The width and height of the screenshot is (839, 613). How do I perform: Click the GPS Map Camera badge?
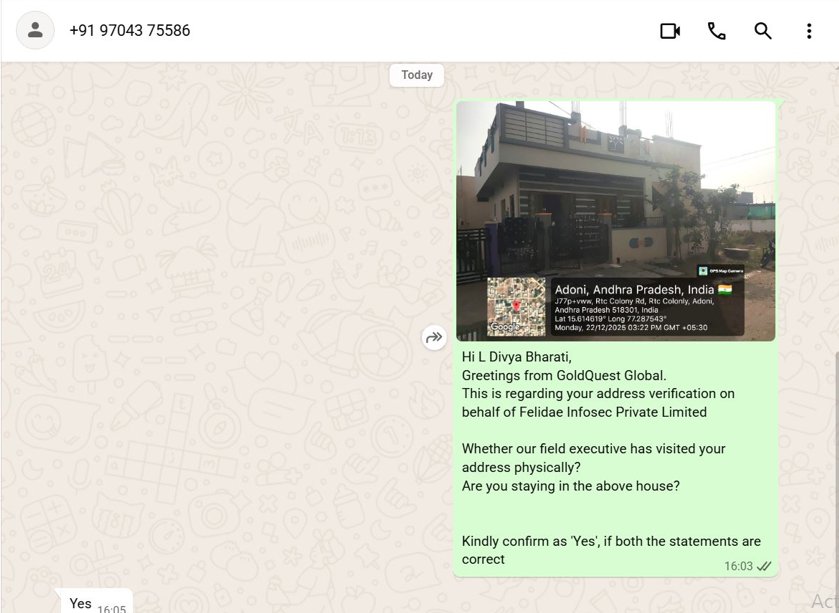720,271
